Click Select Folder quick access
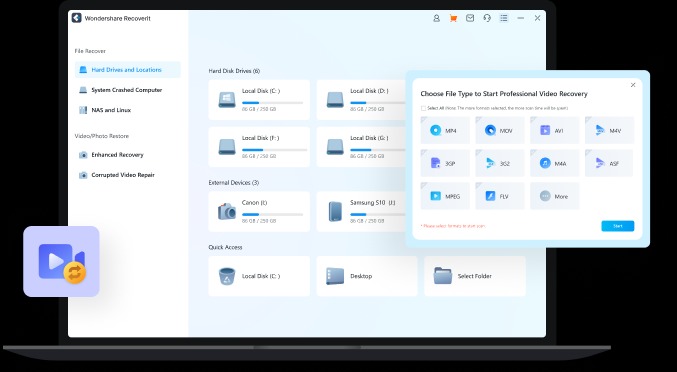 (x=475, y=276)
